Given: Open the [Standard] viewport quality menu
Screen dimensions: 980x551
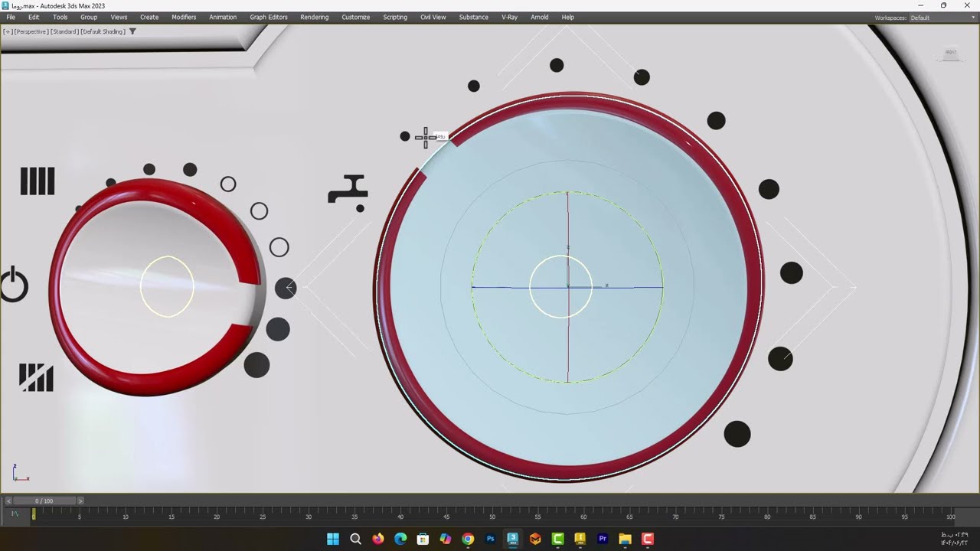Looking at the screenshot, I should (x=64, y=31).
